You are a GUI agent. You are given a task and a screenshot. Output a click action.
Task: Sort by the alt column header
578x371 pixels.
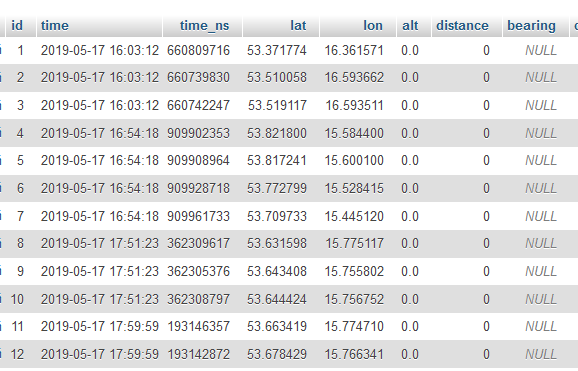pyautogui.click(x=410, y=26)
